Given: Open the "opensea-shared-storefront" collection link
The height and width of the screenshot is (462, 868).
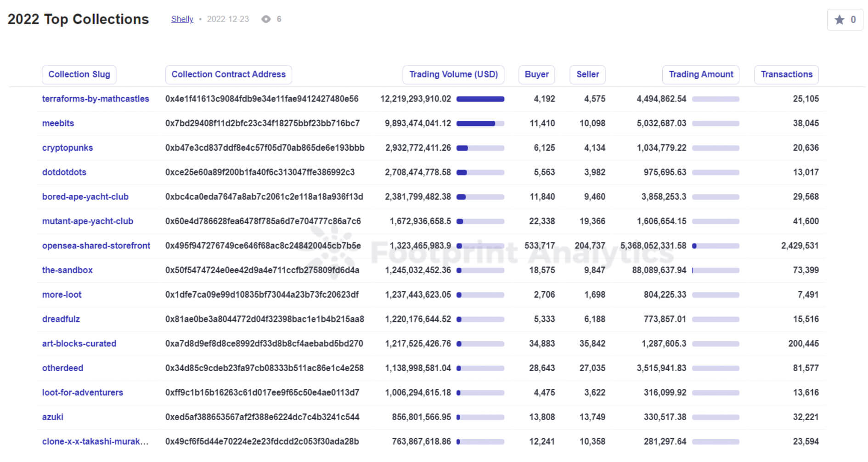Looking at the screenshot, I should pos(96,246).
